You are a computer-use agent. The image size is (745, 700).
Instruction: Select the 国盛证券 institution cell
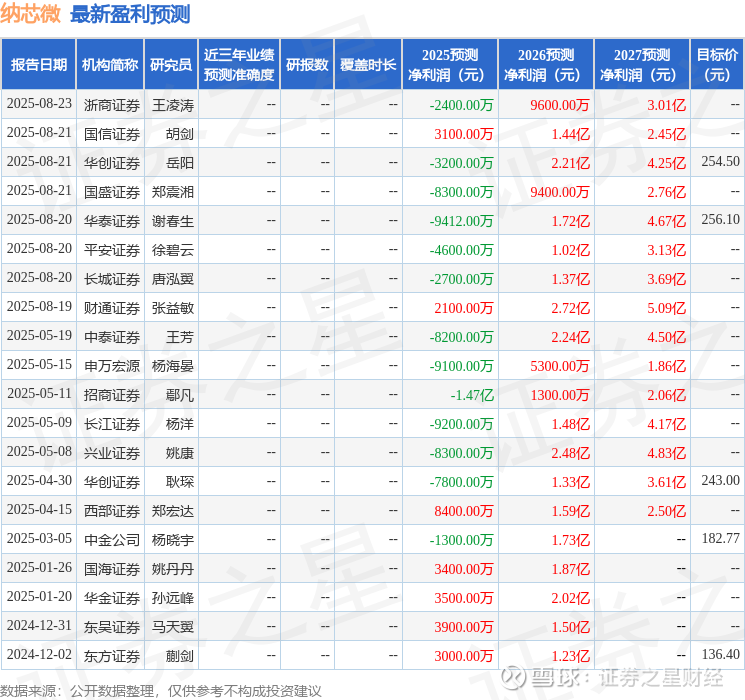coord(112,192)
